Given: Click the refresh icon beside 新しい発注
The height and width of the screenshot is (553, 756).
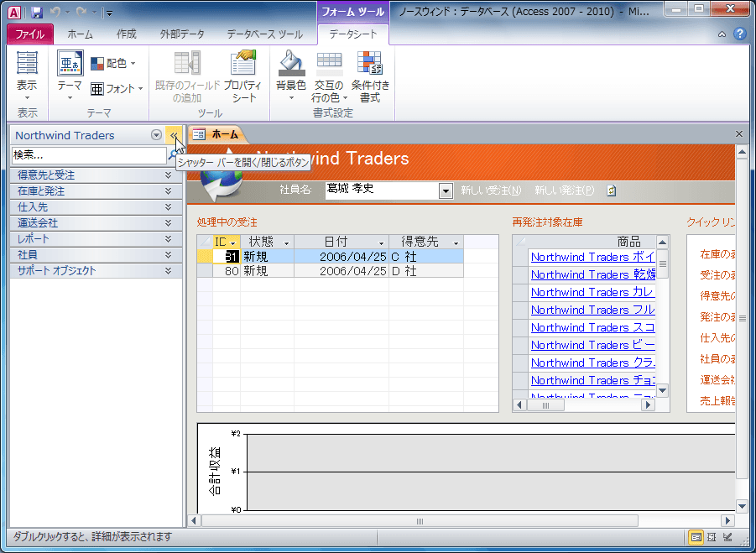Looking at the screenshot, I should coord(612,190).
